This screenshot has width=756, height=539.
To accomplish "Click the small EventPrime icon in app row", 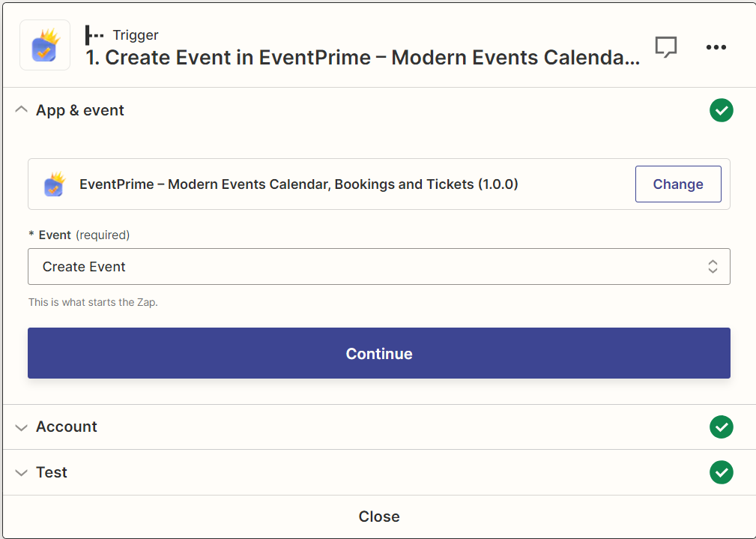I will pos(54,184).
